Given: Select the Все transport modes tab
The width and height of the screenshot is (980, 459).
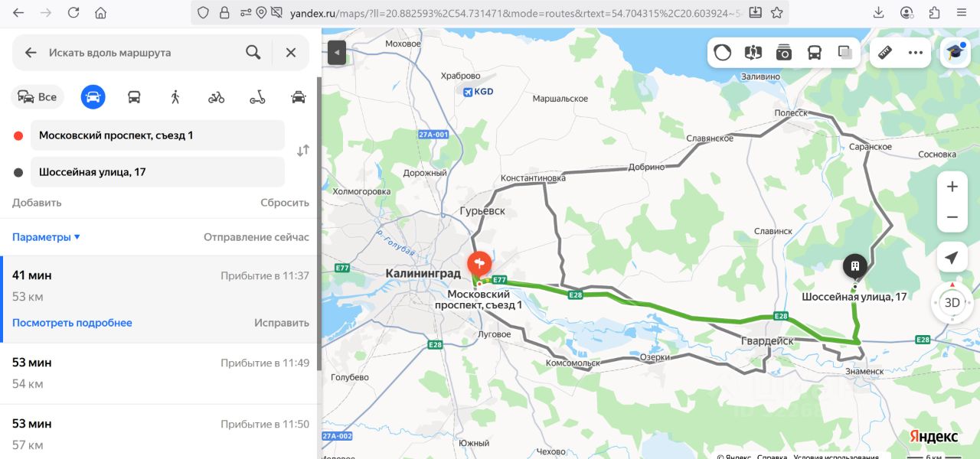Looking at the screenshot, I should pyautogui.click(x=38, y=96).
